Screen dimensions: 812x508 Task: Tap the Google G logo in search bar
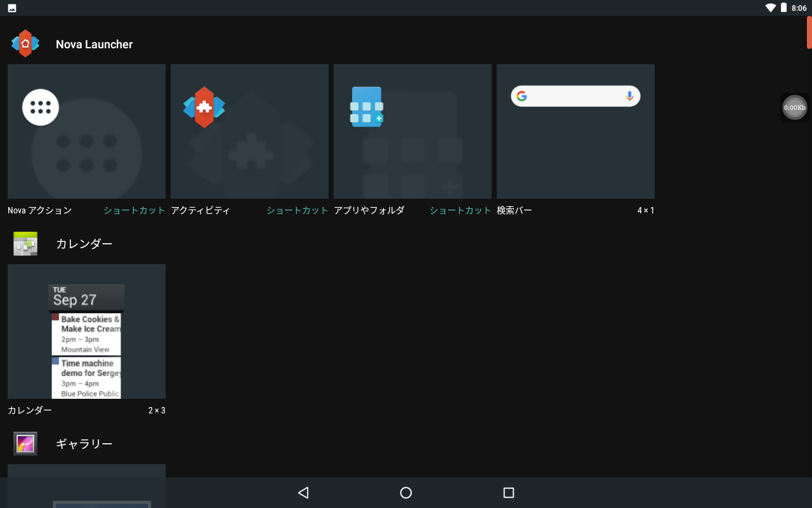[x=521, y=96]
